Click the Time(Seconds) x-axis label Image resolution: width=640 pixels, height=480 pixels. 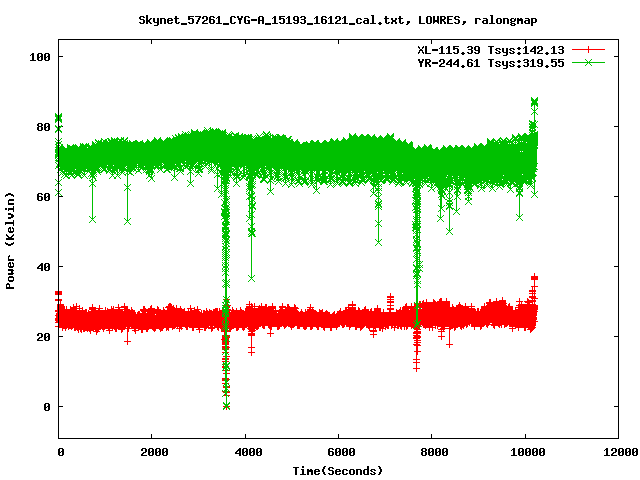(337, 470)
